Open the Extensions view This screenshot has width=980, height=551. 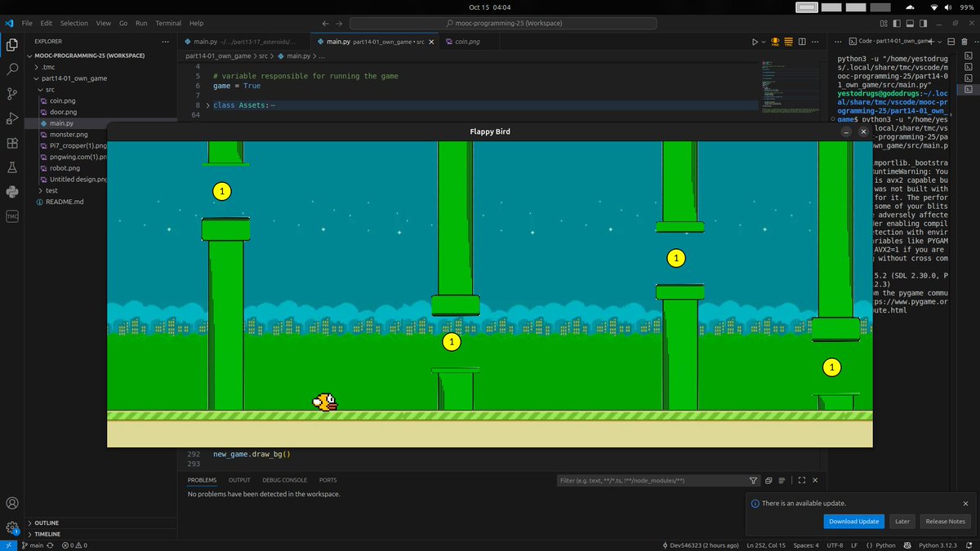12,143
